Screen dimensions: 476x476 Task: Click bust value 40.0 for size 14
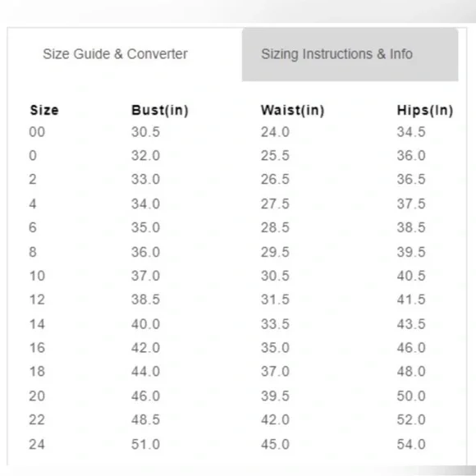(x=146, y=324)
